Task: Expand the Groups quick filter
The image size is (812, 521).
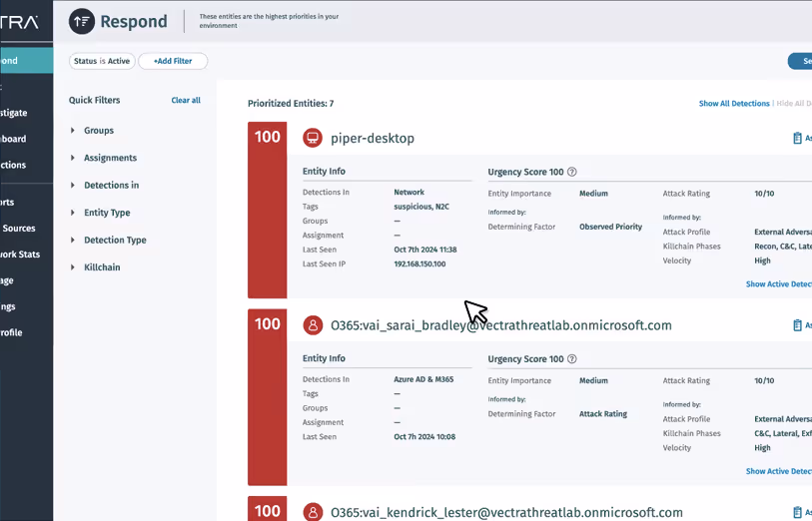Action: (x=73, y=131)
